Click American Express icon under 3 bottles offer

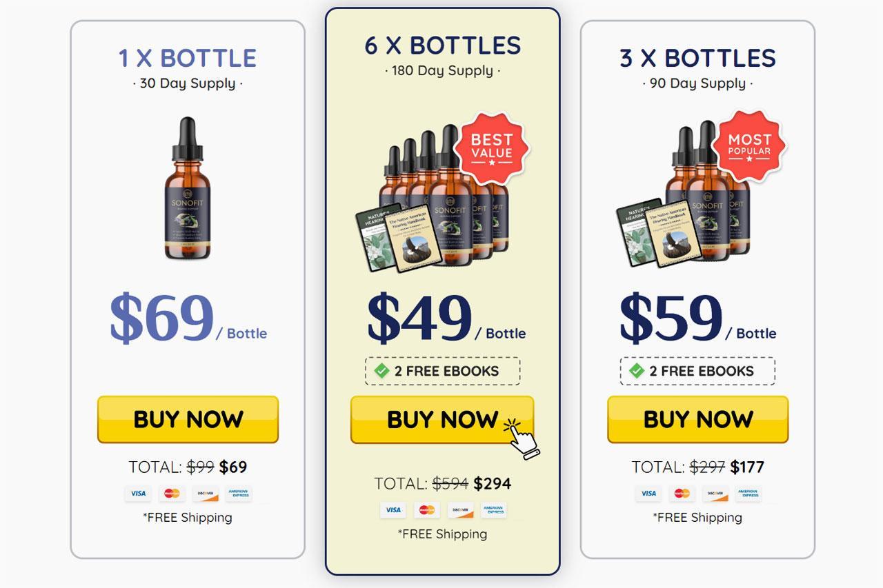tap(748, 494)
